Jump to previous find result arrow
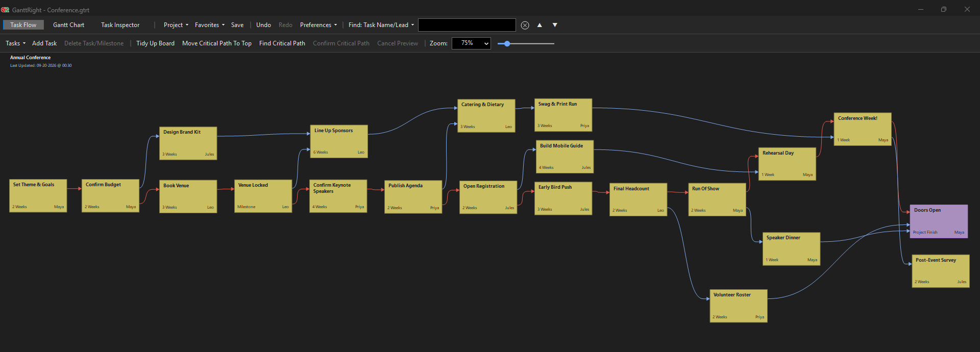The image size is (980, 352). pos(540,25)
